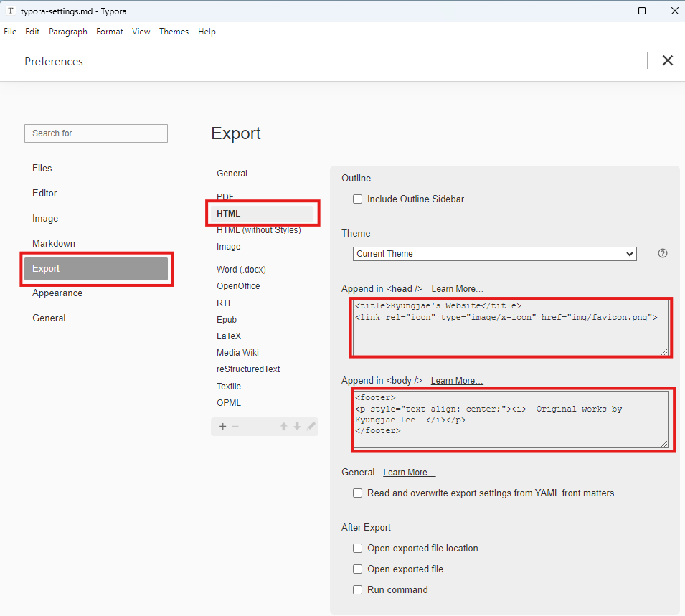Screen dimensions: 685x616
Task: Select OpenOffice export format
Action: tap(238, 286)
